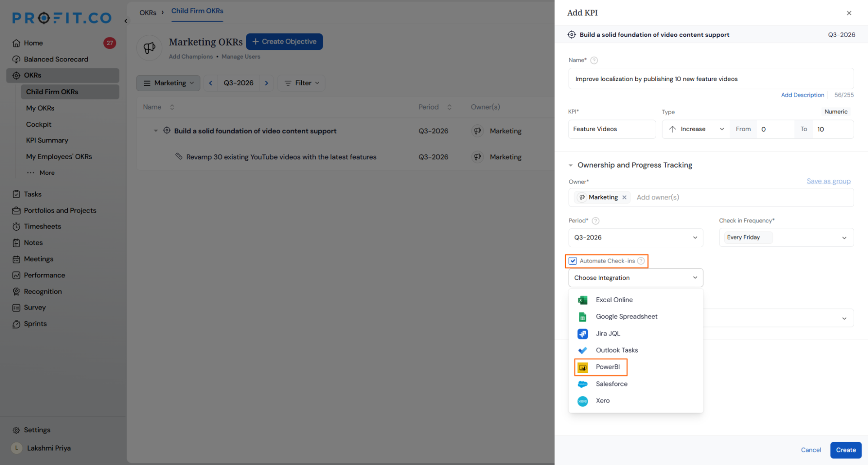This screenshot has width=868, height=465.
Task: Select Xero integration
Action: pos(636,401)
